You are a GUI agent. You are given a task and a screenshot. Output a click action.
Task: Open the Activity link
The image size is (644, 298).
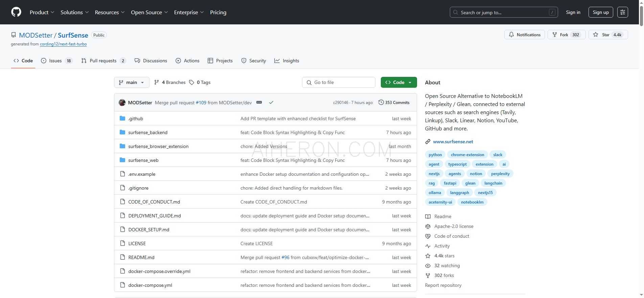438,246
